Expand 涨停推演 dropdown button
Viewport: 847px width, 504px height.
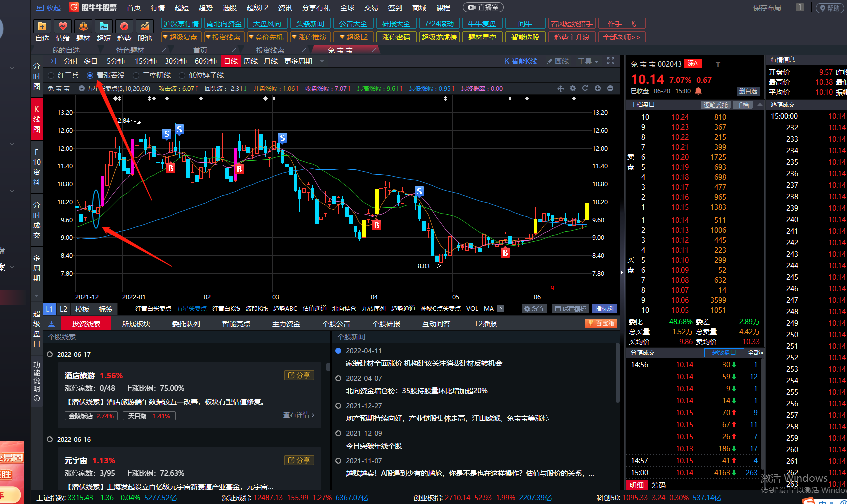point(311,37)
